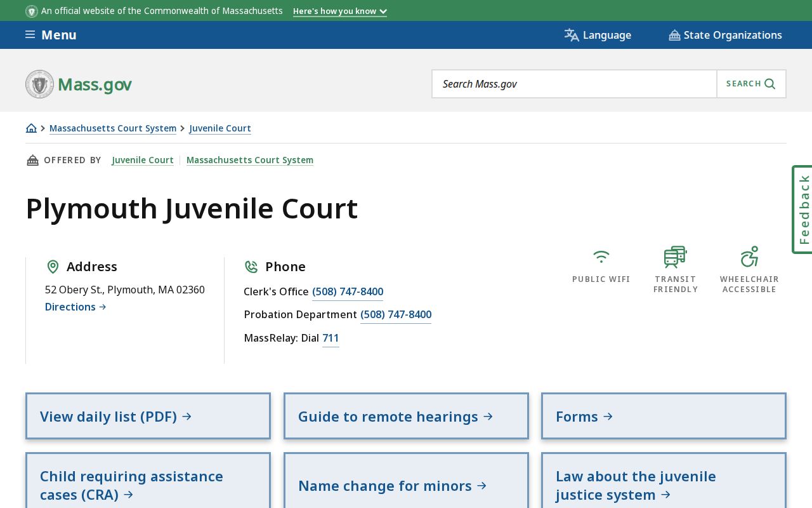
Task: Open Massachusetts Court System Offered By link
Action: click(x=250, y=160)
